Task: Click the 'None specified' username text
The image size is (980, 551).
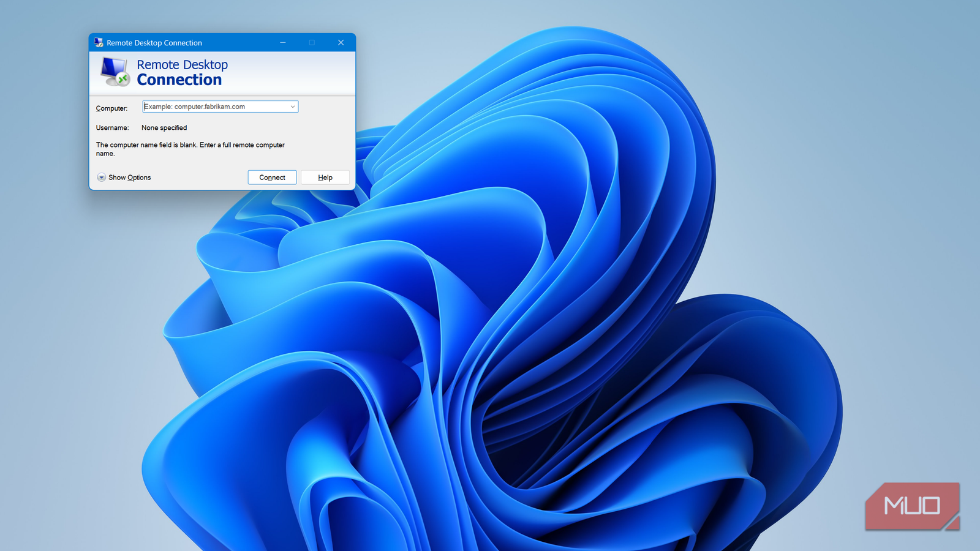Action: (164, 128)
